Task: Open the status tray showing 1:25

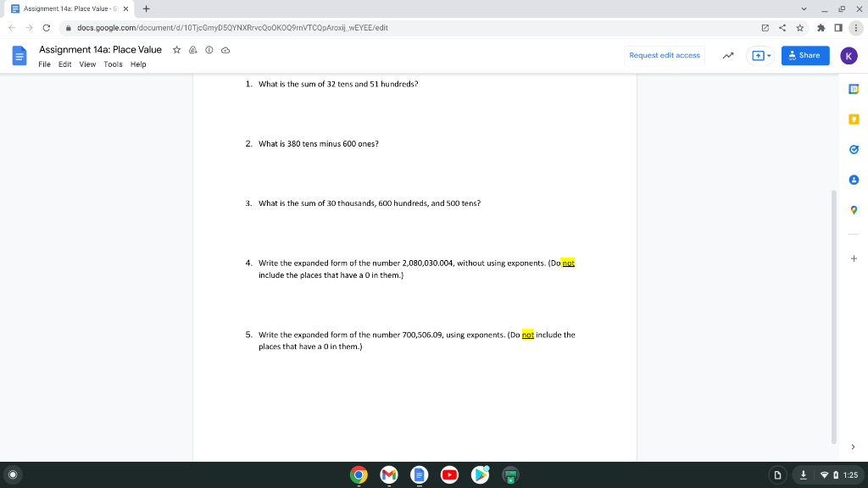Action: click(838, 474)
